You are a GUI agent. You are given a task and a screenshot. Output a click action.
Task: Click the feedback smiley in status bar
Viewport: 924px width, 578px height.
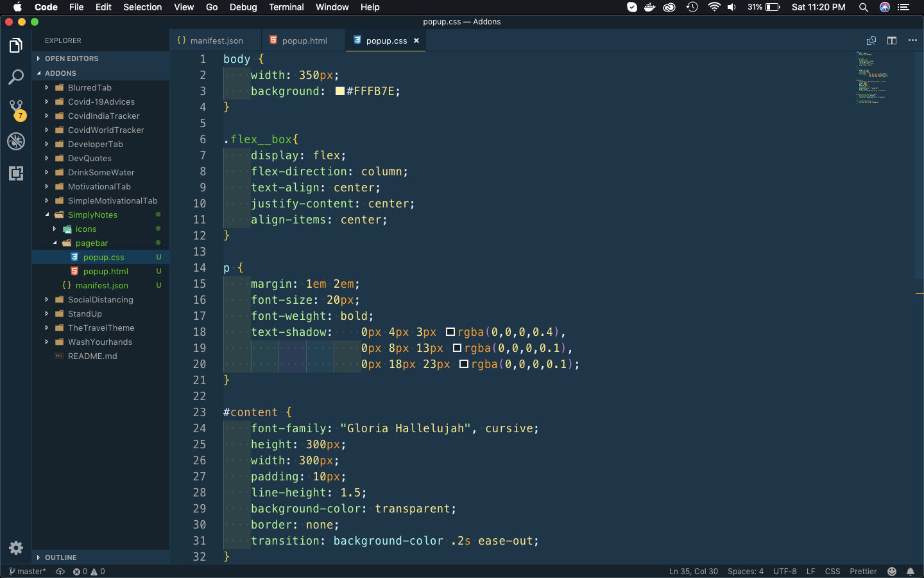[x=892, y=572]
